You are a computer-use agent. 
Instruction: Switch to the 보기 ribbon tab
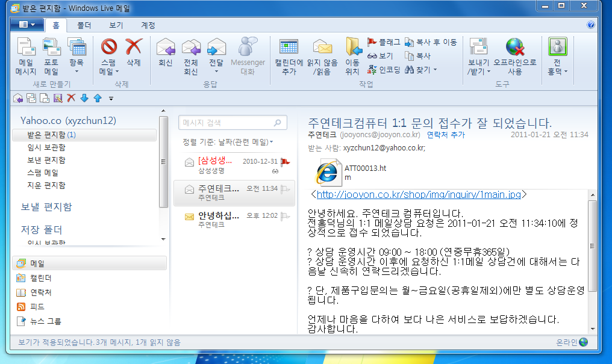(116, 25)
